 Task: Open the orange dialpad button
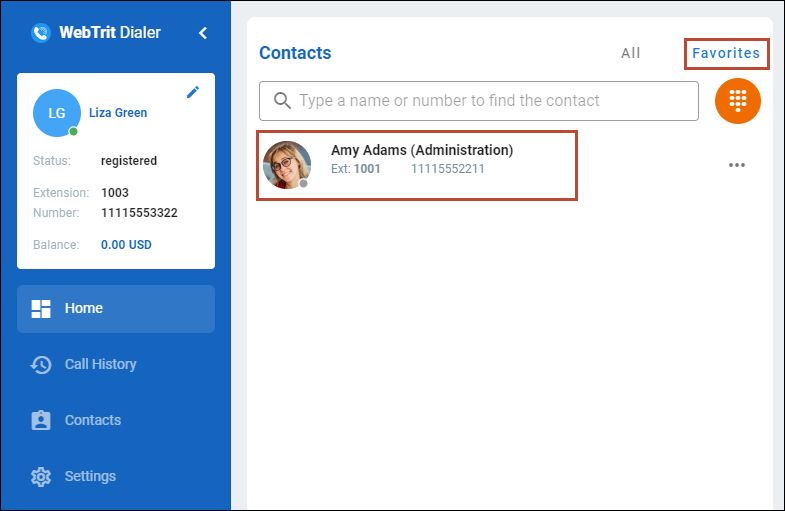click(x=737, y=101)
